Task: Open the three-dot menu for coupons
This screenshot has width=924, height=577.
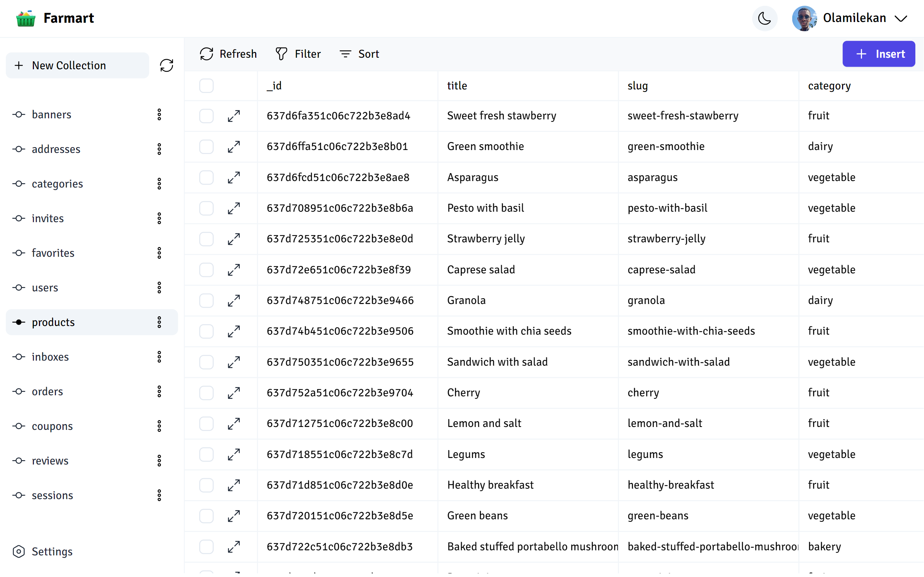Action: point(159,426)
